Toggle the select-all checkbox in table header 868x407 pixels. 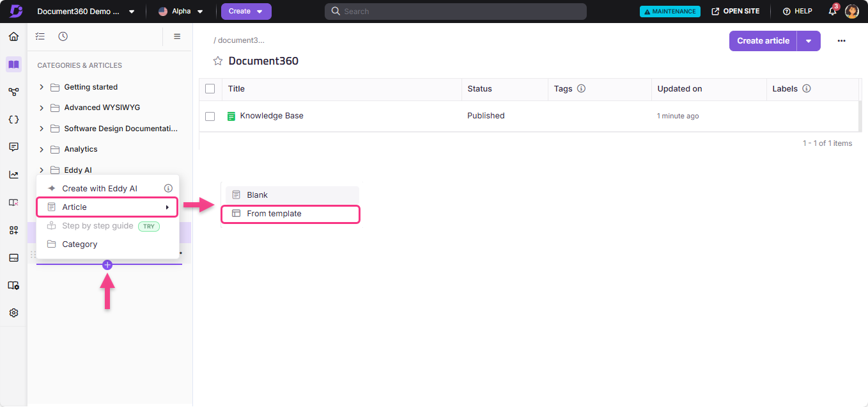tap(210, 88)
